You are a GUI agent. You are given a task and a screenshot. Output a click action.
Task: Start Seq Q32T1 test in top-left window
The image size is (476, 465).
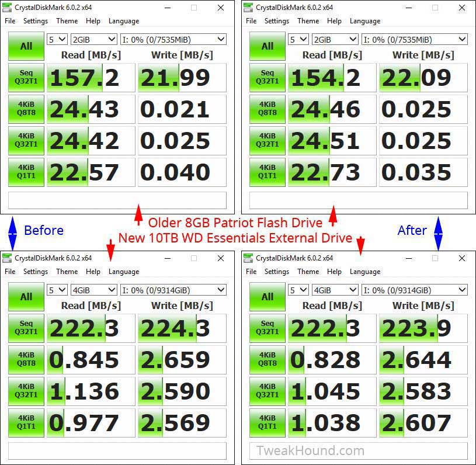coord(26,78)
